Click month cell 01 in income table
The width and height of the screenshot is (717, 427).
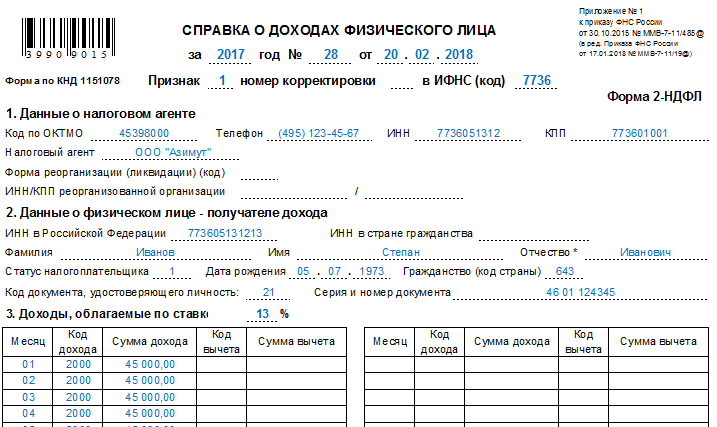[28, 365]
